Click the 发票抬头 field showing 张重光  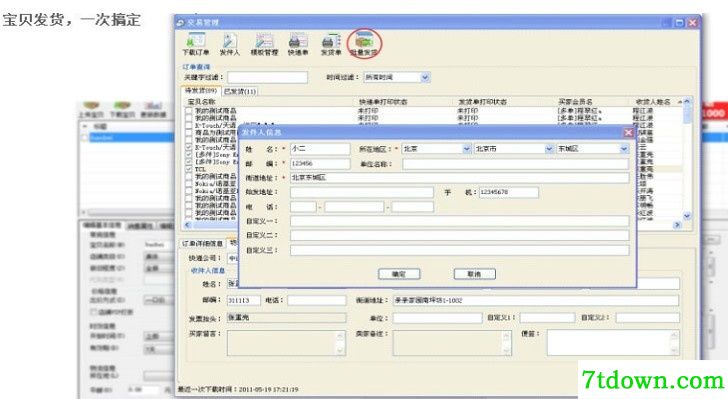(x=286, y=318)
